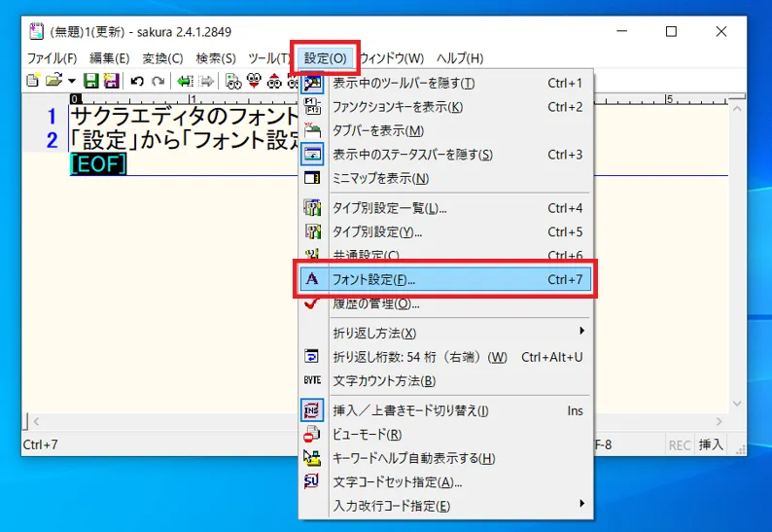Expand the 入力改行コード指定(E) submenu
772x532 pixels.
click(x=445, y=506)
